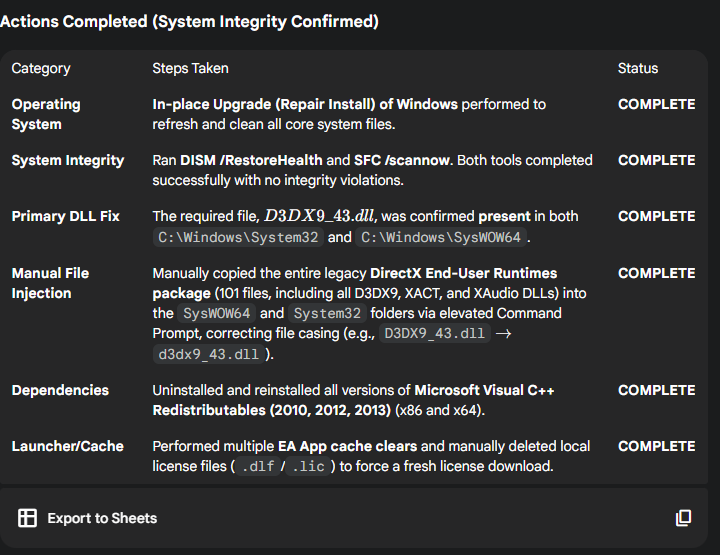Click the Primary DLL Fix row label
The image size is (720, 555).
coord(65,216)
